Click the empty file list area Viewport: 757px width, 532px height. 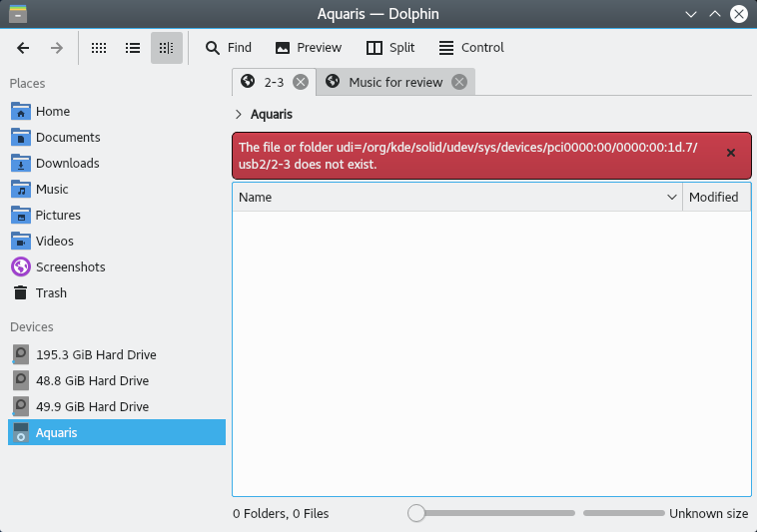(x=491, y=353)
